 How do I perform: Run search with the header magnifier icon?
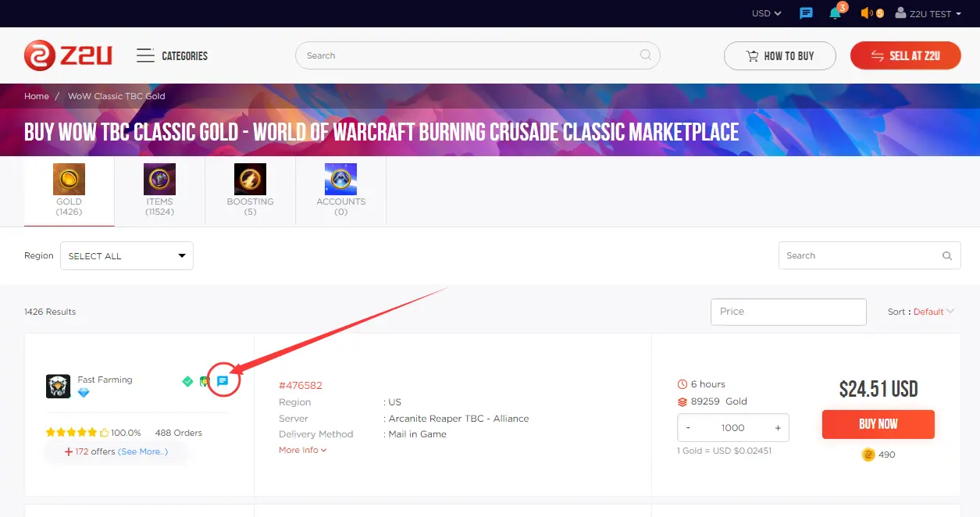point(645,55)
